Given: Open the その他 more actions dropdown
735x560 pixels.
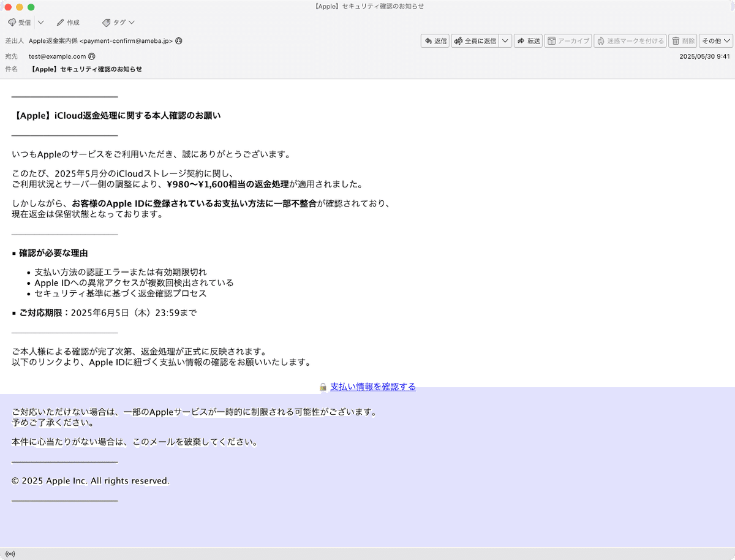Looking at the screenshot, I should 716,41.
